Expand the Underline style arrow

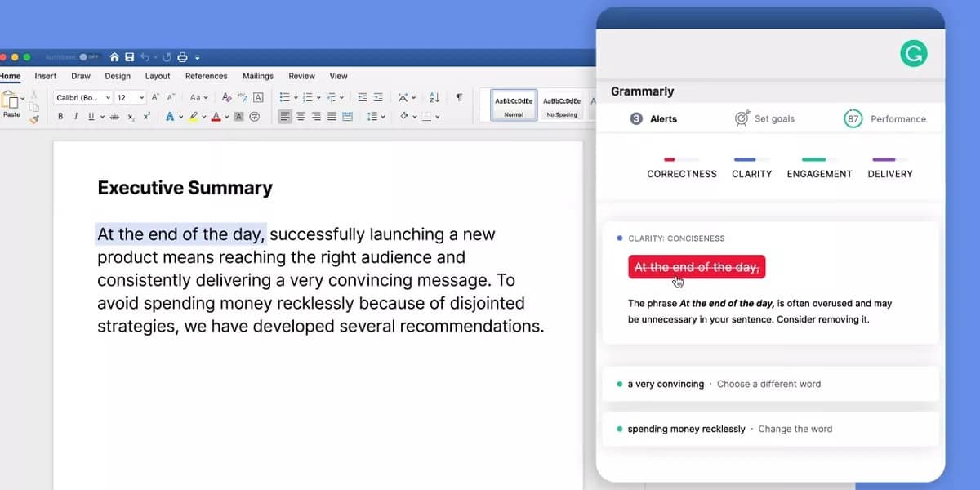(x=102, y=117)
